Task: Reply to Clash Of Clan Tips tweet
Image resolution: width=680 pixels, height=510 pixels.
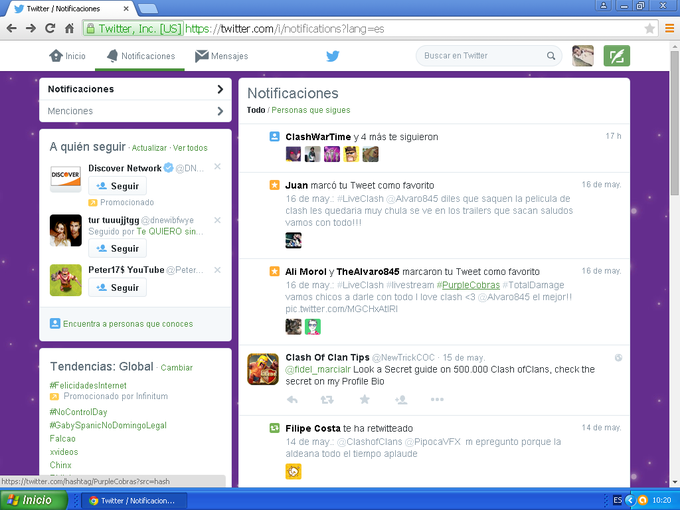Action: [292, 399]
